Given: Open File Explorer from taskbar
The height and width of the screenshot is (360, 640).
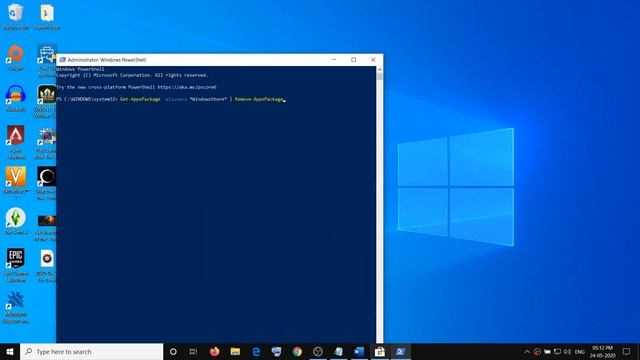Looking at the screenshot, I should [x=235, y=351].
